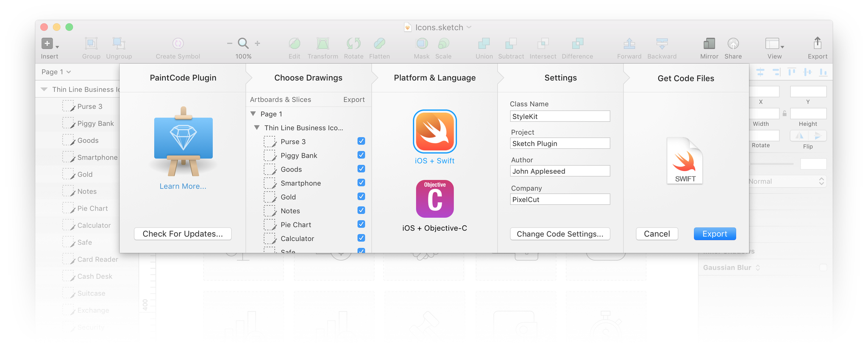The image size is (868, 364).
Task: Uncheck export for Pie Chart
Action: (x=361, y=224)
